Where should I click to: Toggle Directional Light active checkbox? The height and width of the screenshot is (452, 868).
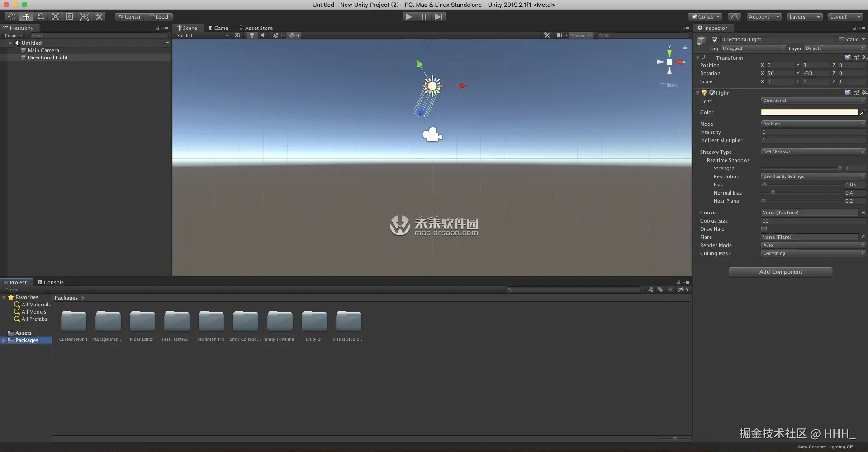point(715,39)
